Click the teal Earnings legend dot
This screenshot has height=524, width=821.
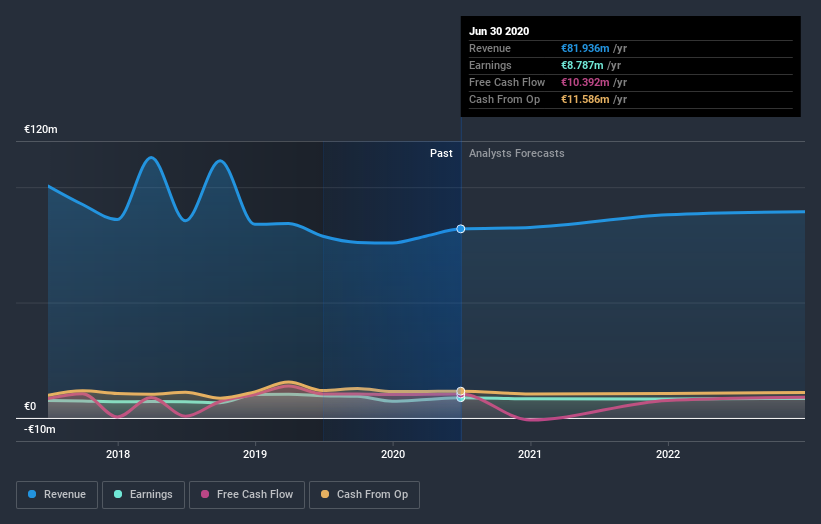118,494
